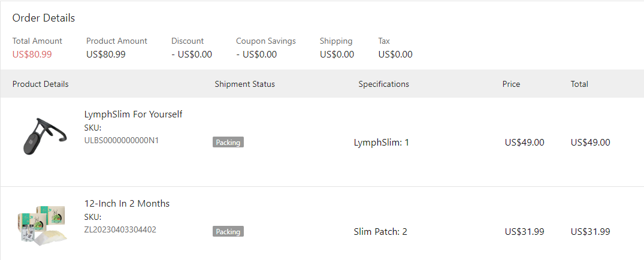Click the Packing badge for Slim Patch order
644x260 pixels.
click(228, 231)
